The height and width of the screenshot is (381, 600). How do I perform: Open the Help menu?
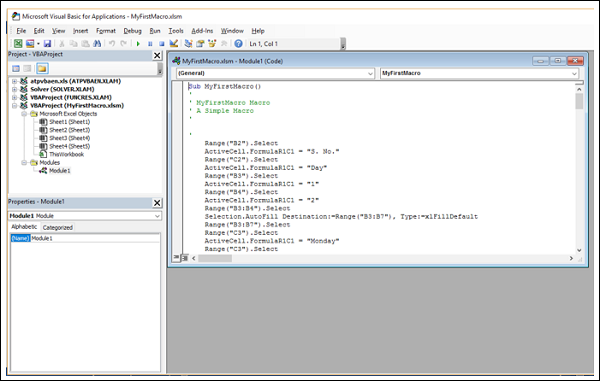pyautogui.click(x=258, y=31)
